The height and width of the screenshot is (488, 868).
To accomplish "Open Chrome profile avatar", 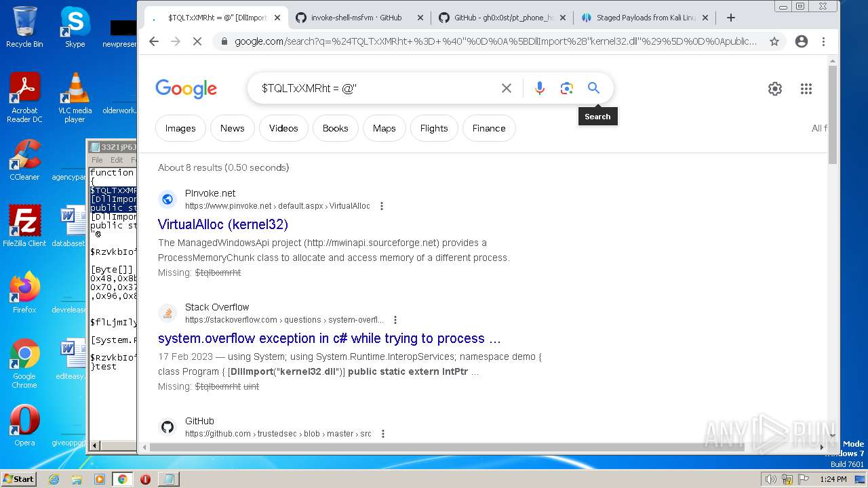I will pyautogui.click(x=802, y=41).
